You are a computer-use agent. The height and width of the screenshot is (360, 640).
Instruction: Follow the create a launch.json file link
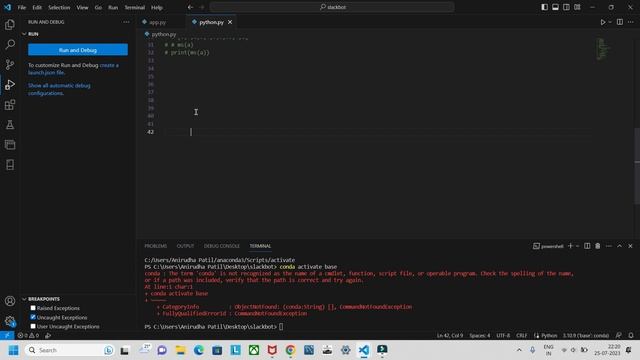[73, 69]
